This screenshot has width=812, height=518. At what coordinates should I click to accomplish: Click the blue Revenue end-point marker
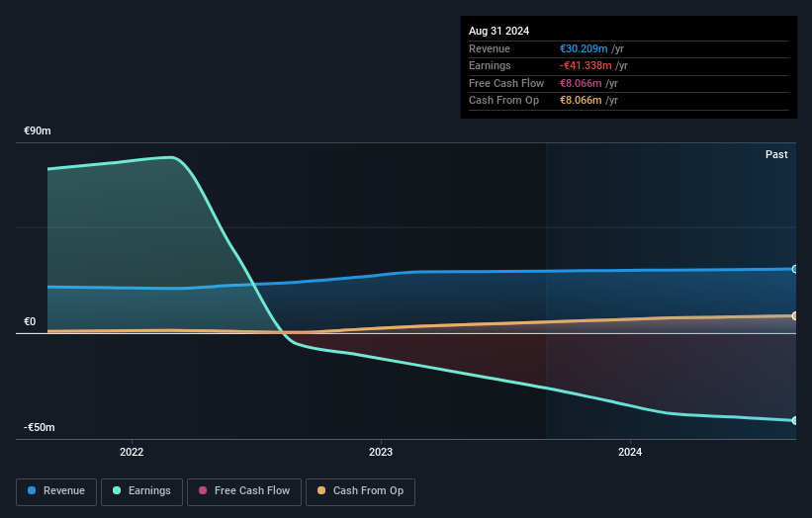click(x=795, y=269)
